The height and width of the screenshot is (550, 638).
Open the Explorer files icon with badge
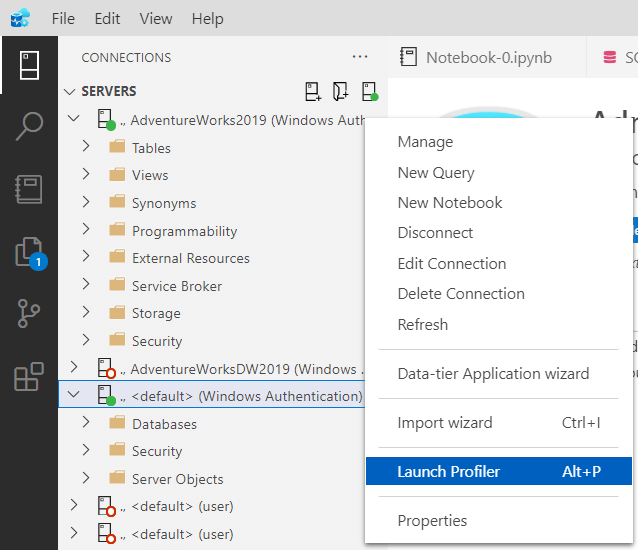point(29,252)
